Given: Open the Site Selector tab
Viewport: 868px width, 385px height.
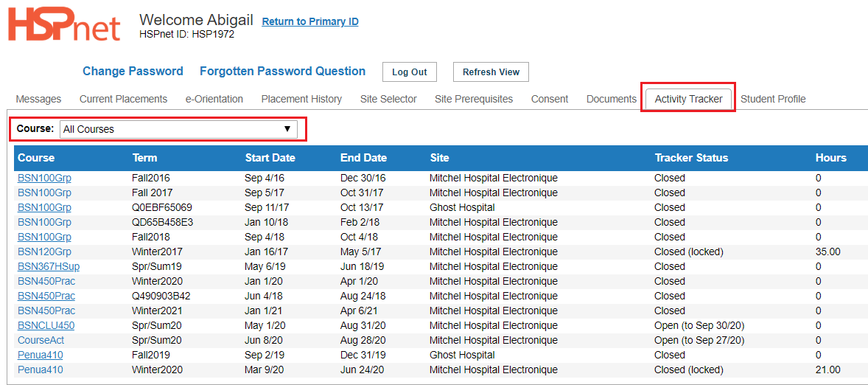Looking at the screenshot, I should pos(388,99).
